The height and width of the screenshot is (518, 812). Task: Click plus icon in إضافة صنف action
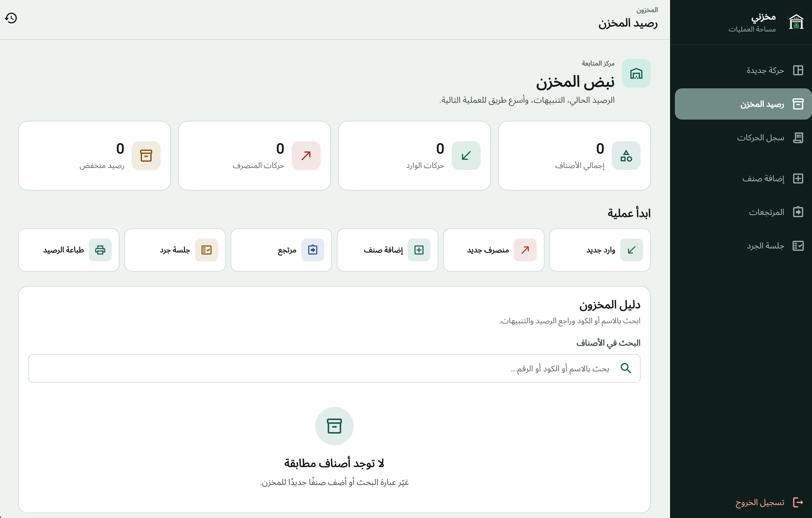tap(419, 250)
